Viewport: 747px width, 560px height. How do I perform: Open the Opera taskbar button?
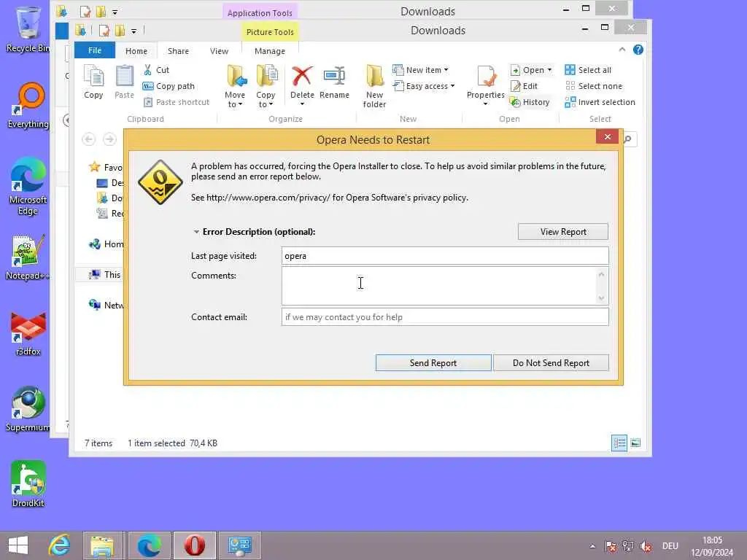[x=194, y=545]
